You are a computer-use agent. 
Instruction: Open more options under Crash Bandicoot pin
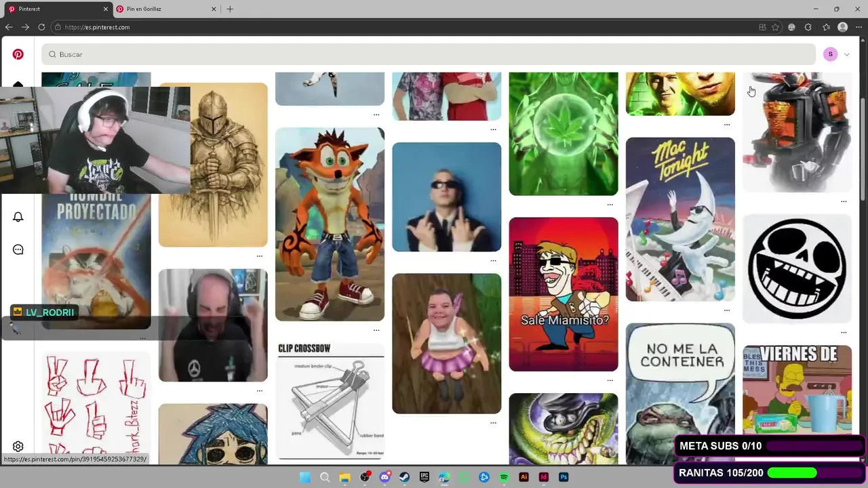tap(376, 330)
